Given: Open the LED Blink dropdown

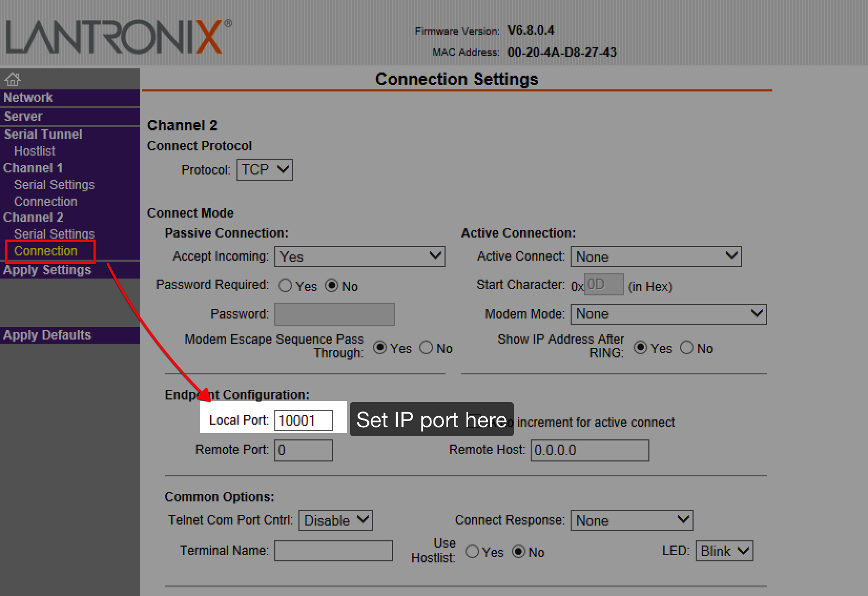Looking at the screenshot, I should click(x=725, y=551).
